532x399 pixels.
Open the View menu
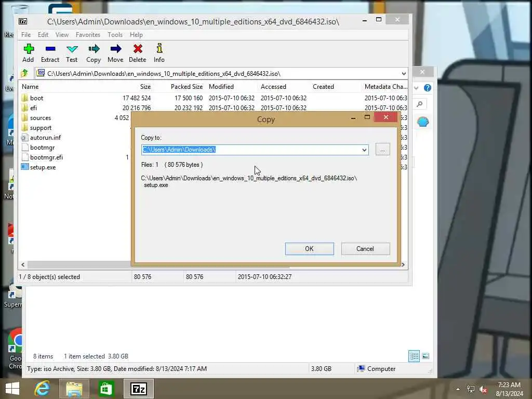tap(62, 35)
